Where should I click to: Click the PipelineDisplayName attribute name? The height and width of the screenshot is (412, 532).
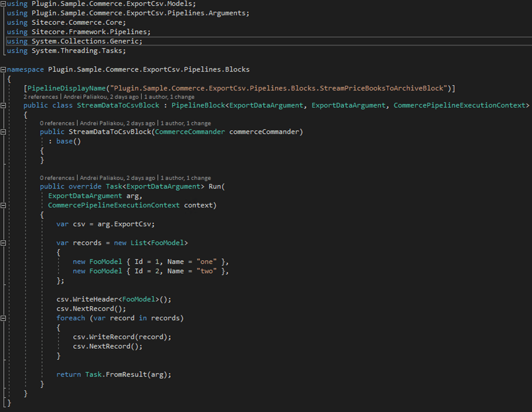coord(66,88)
